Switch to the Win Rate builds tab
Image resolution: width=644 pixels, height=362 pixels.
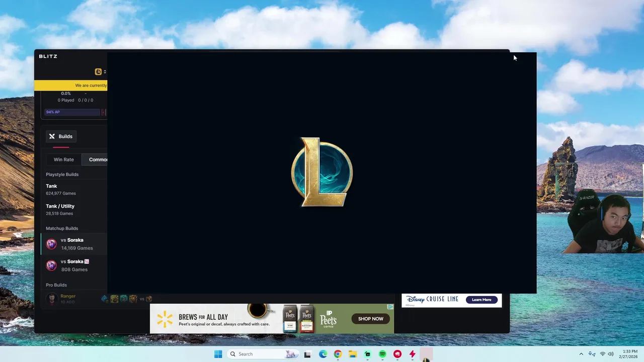click(x=64, y=159)
